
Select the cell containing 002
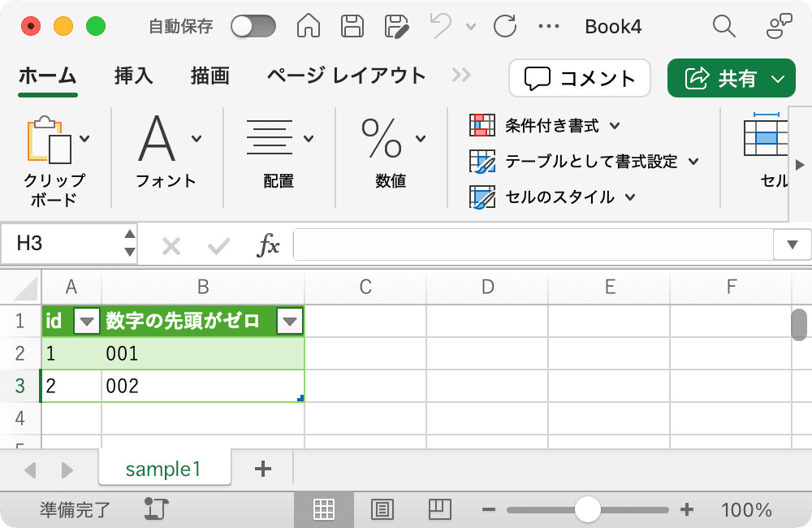203,386
